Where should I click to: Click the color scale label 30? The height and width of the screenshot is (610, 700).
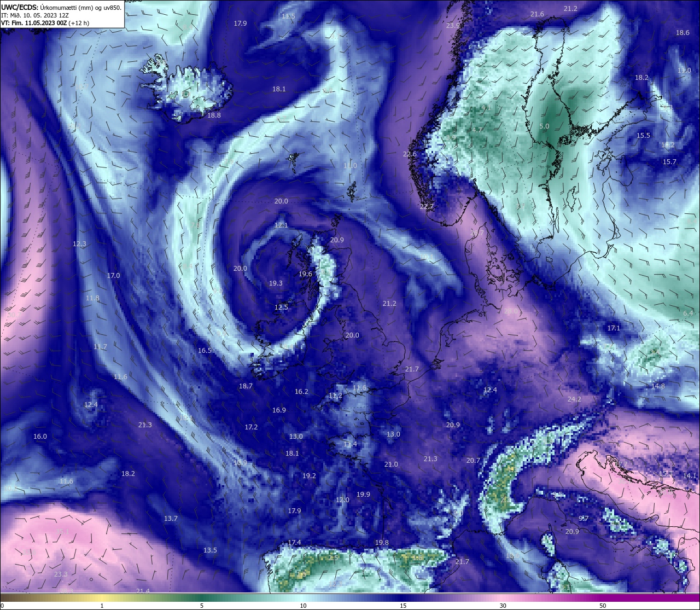[x=503, y=606]
